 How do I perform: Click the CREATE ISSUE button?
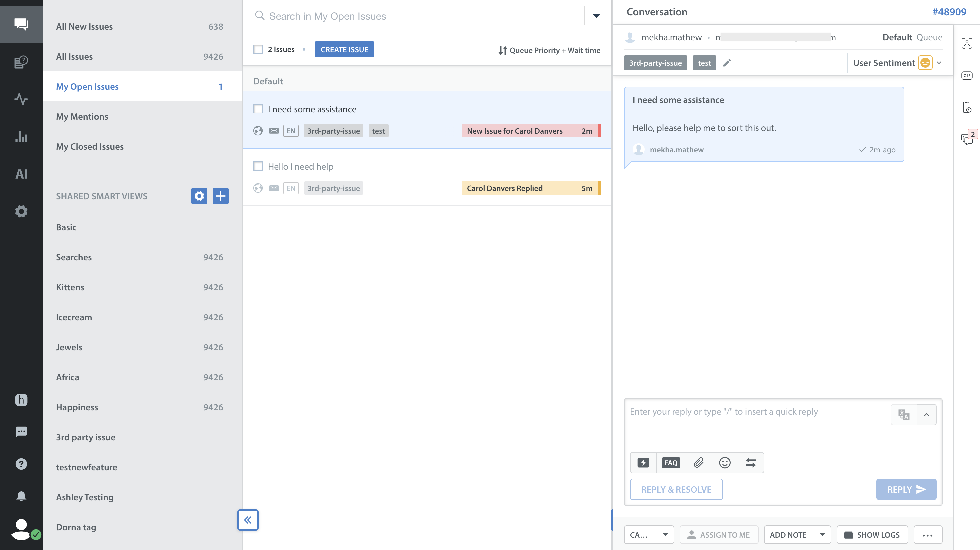point(344,49)
